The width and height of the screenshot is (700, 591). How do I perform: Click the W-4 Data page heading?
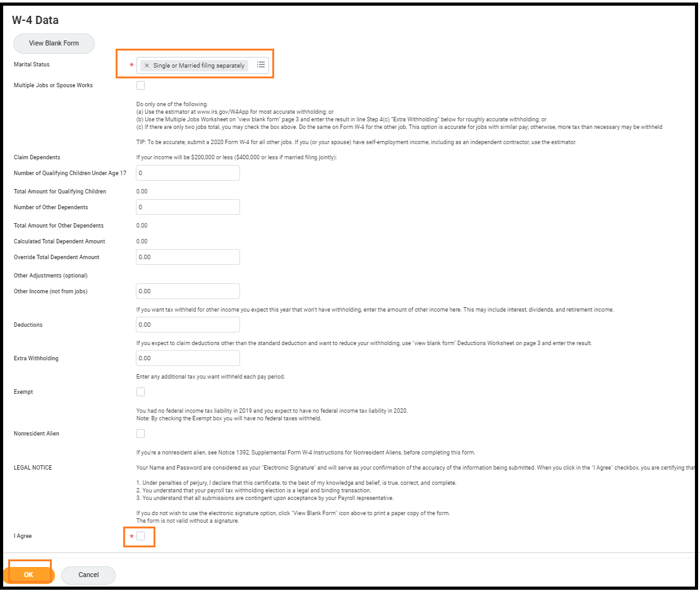tap(35, 20)
